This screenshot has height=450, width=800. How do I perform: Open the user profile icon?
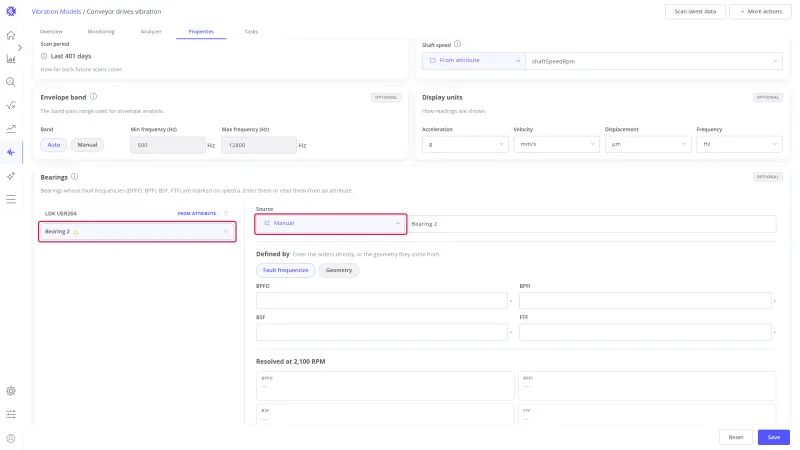coord(11,438)
